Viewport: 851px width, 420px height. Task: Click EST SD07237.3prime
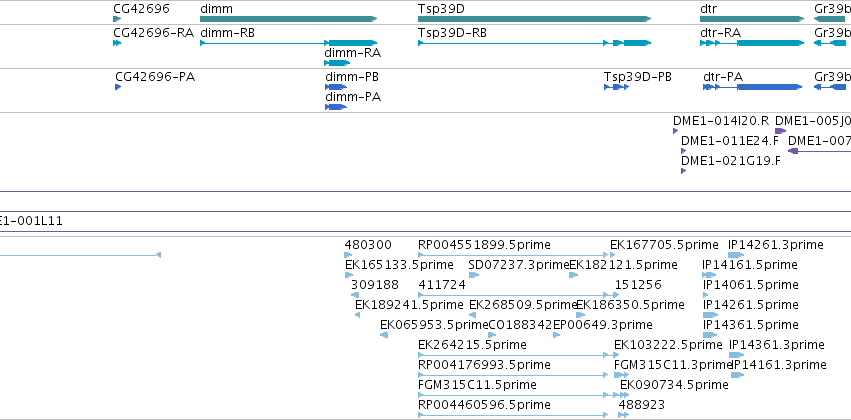tap(519, 265)
